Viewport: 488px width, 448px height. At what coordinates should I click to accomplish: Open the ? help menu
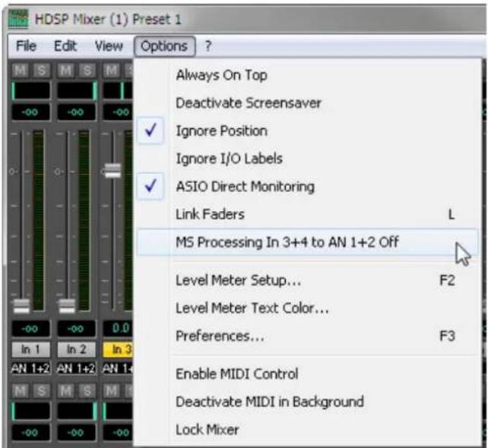pyautogui.click(x=208, y=46)
